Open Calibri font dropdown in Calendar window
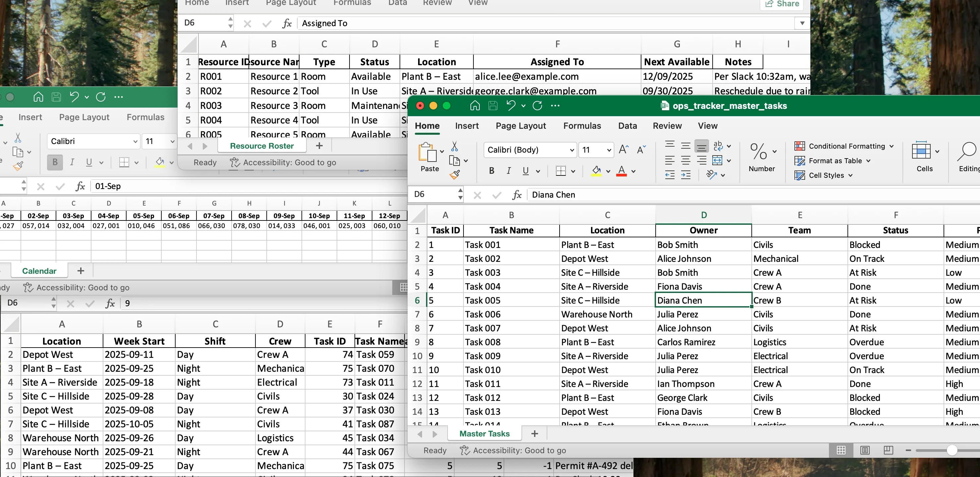This screenshot has height=477, width=980. coord(135,141)
